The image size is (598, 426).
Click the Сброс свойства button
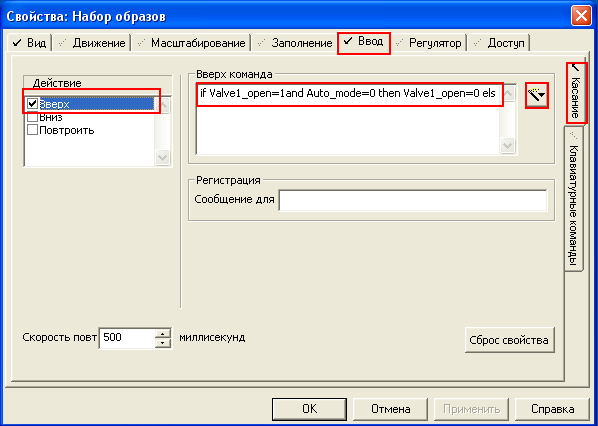[x=510, y=340]
